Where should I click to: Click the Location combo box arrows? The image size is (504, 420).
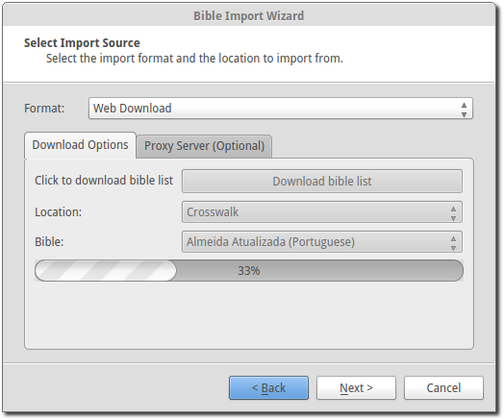[453, 213]
